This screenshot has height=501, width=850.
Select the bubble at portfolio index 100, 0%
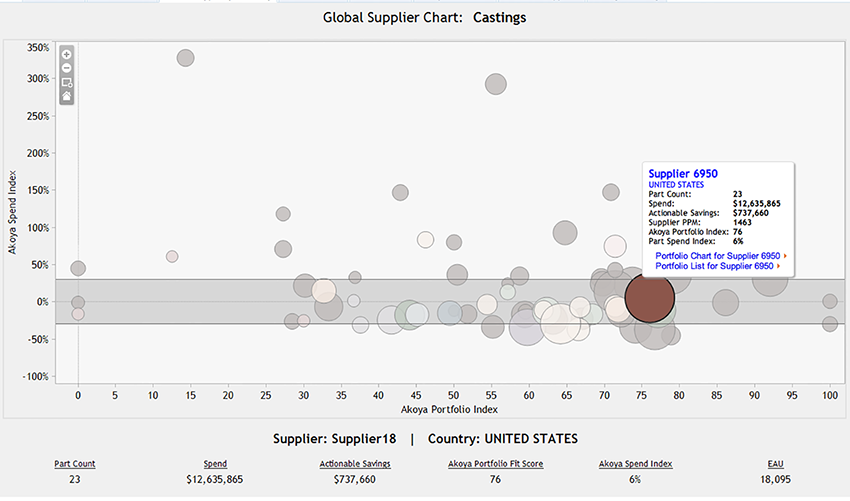(829, 301)
